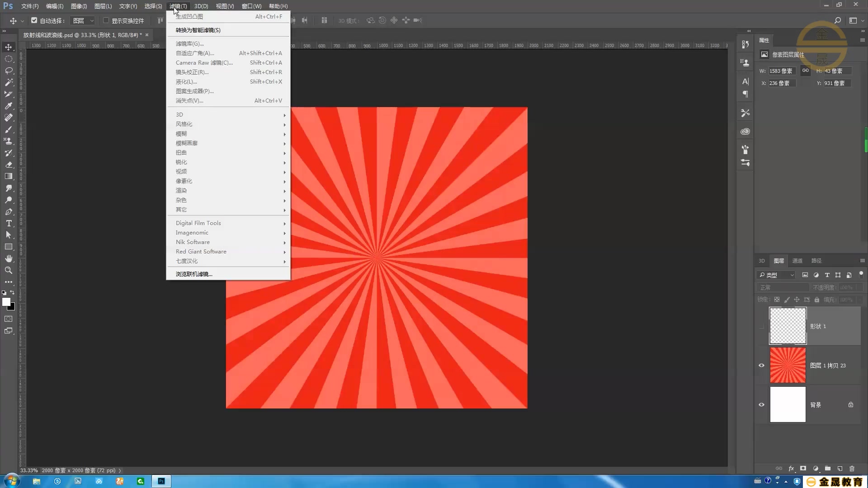This screenshot has height=488, width=868.
Task: Select the Gradient tool
Action: [9, 176]
